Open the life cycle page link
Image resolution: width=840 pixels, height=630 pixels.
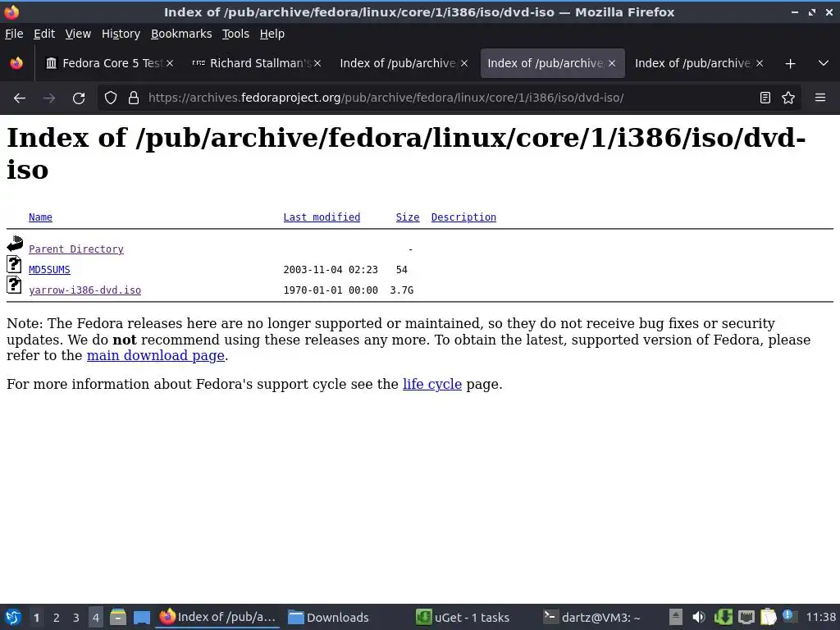point(432,384)
